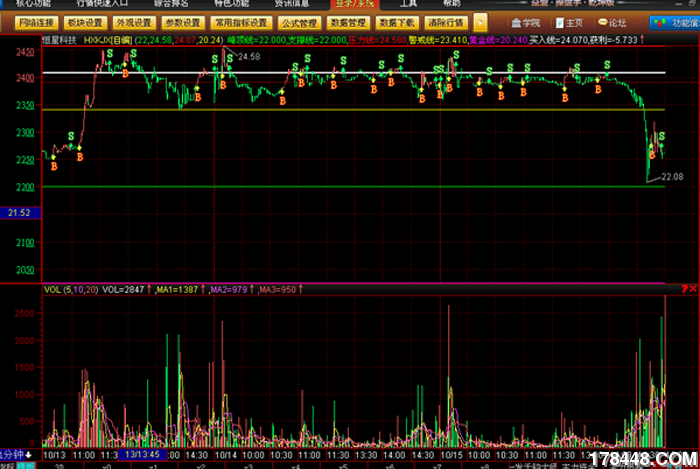
Task: Click the 22.08 low price label
Action: [672, 177]
